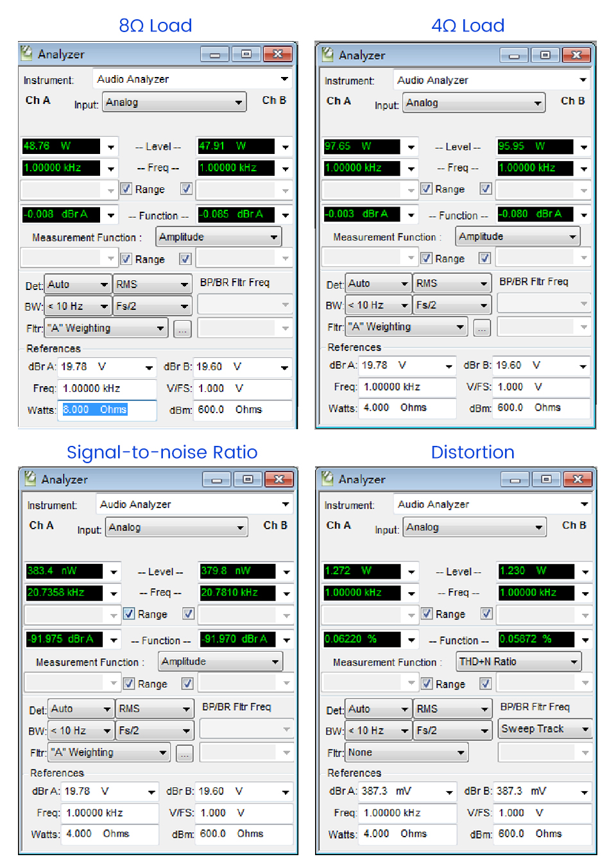Toggle Ch B function Range checkbox in Distortion panel
Viewport: 616px width, 868px height.
click(x=486, y=684)
